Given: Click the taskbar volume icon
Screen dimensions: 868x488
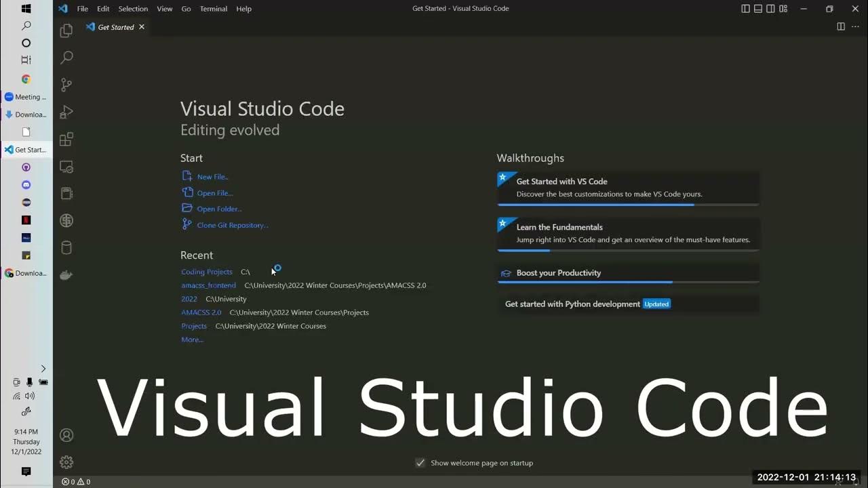Looking at the screenshot, I should (30, 396).
